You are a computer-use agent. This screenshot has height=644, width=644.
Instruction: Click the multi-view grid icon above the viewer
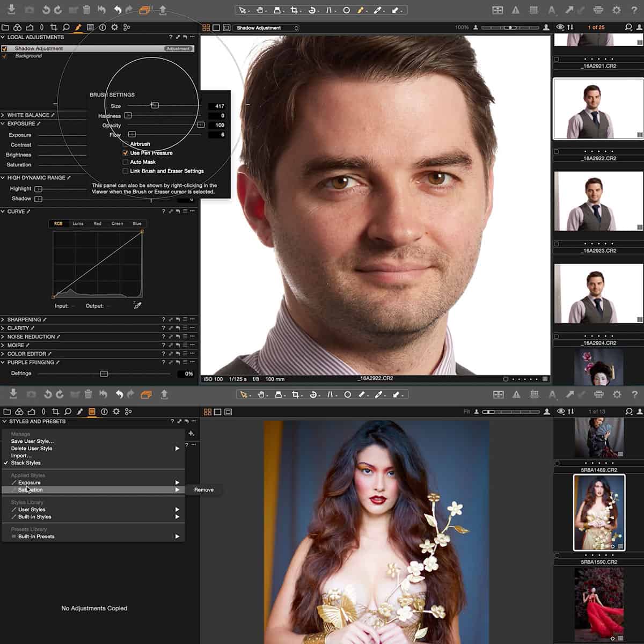[207, 27]
